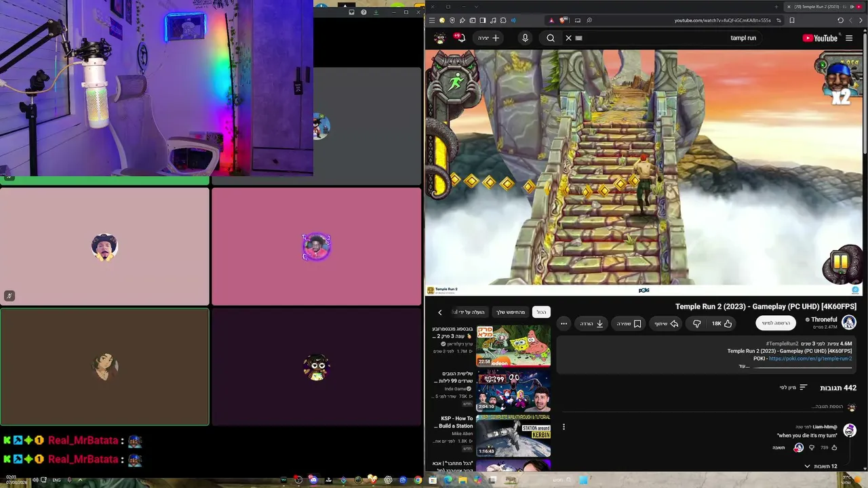Select the first highlighted sidebar filter chip
This screenshot has height=488, width=868.
(x=541, y=312)
